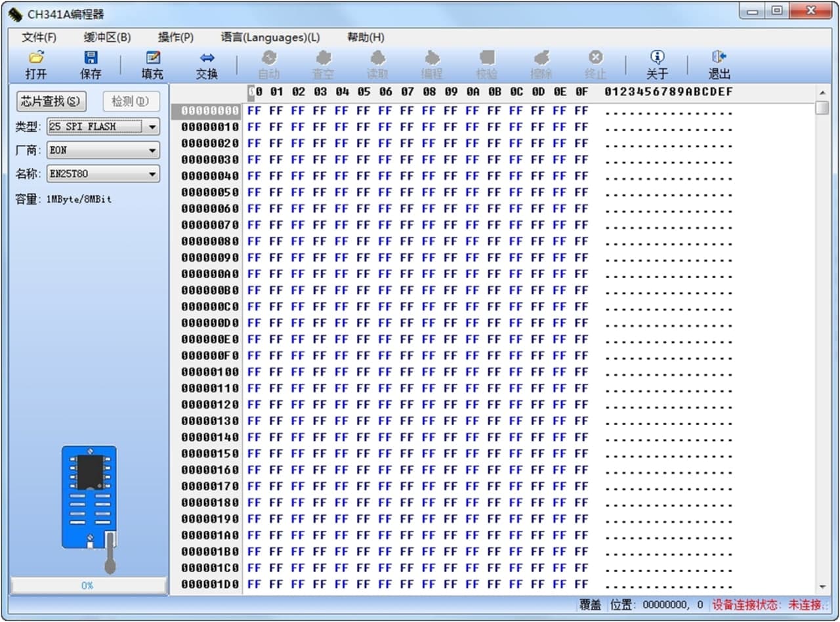
Task: Click the 位置 position status text
Action: click(657, 604)
